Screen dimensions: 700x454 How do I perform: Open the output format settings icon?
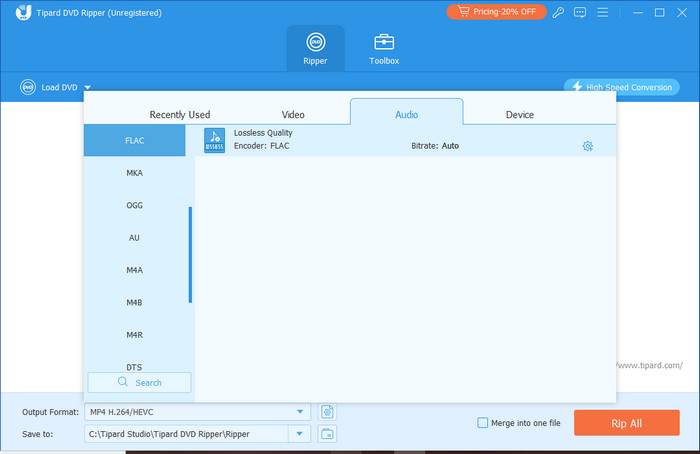(327, 412)
